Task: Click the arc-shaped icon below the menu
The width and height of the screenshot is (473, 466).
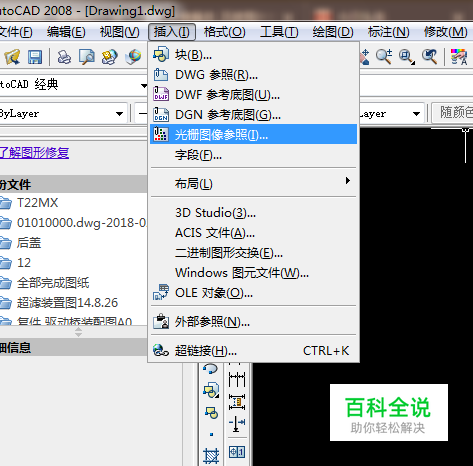Action: click(x=210, y=369)
